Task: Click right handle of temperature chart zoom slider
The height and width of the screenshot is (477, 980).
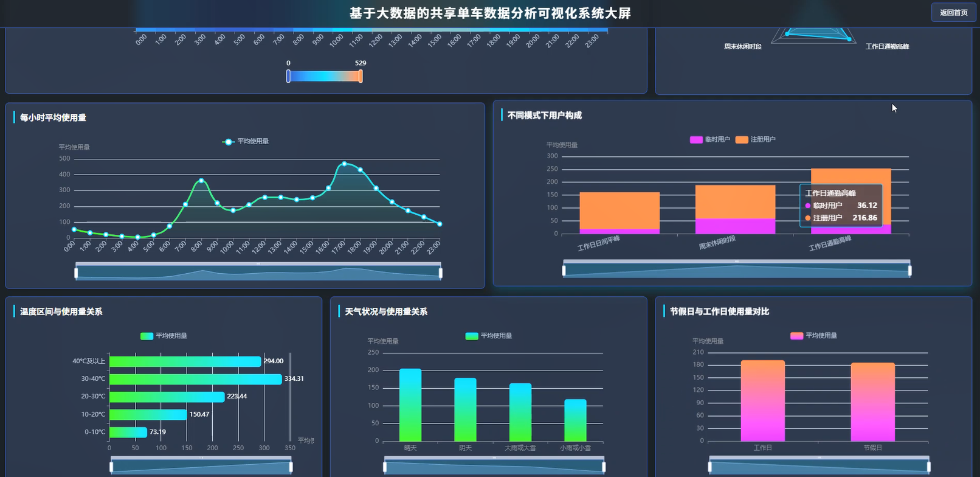Action: [x=291, y=467]
